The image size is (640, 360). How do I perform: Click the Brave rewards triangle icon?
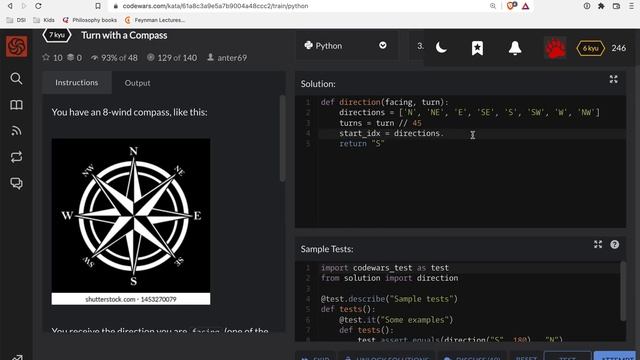(526, 6)
